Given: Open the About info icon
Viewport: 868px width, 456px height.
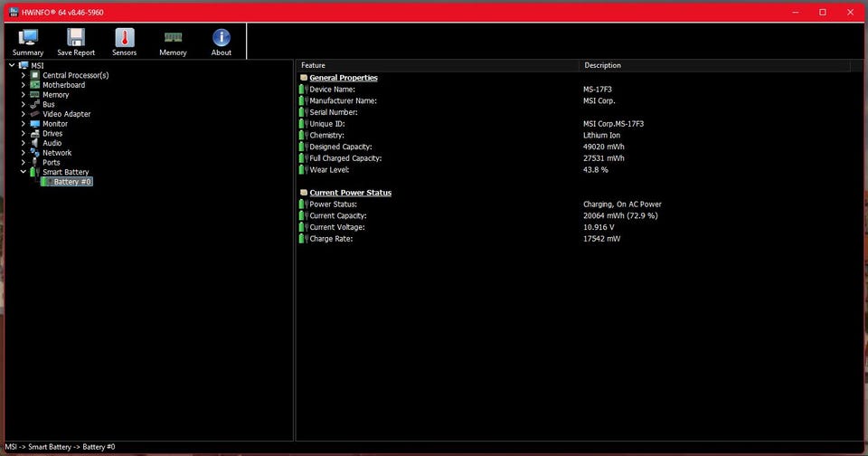Looking at the screenshot, I should pos(222,38).
